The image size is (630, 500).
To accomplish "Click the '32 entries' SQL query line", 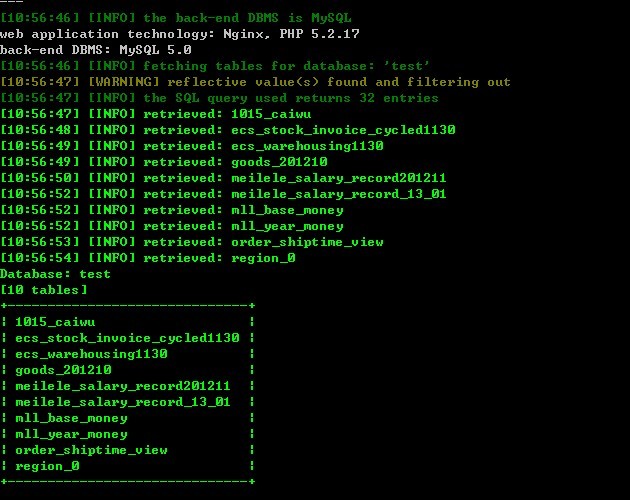I will coord(219,98).
